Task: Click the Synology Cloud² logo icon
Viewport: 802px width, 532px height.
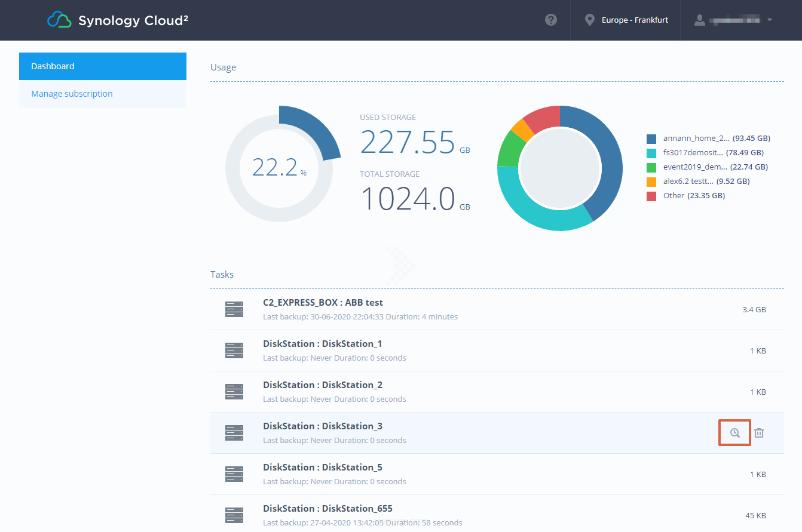Action: click(x=59, y=20)
